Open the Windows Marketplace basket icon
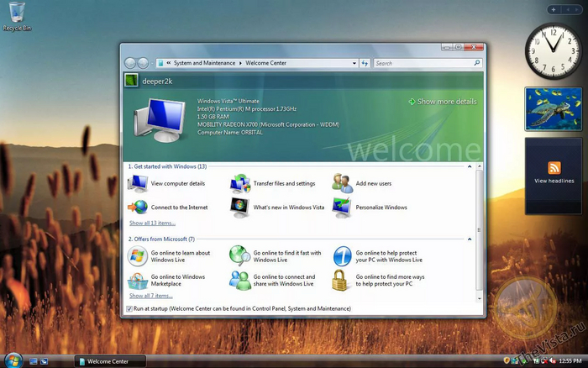This screenshot has width=588, height=368. point(138,281)
